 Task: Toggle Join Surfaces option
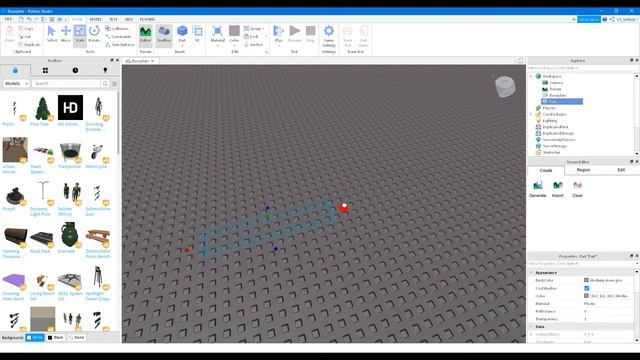(x=120, y=44)
